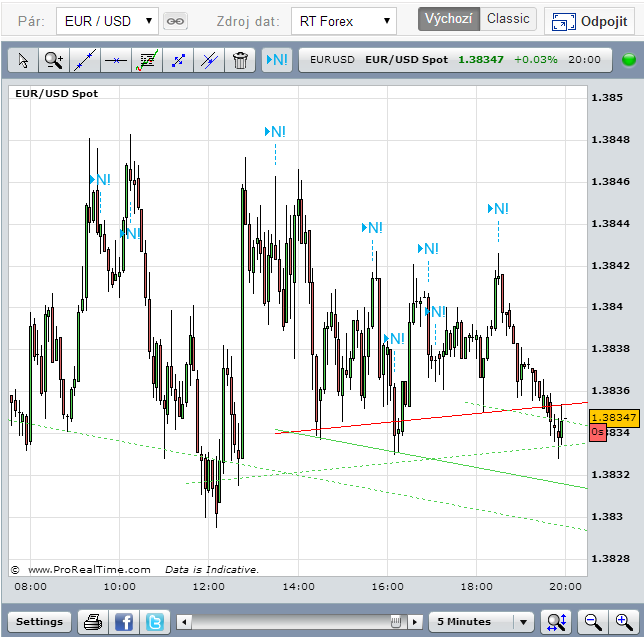Click the 1.3848 price axis label

pyautogui.click(x=610, y=140)
